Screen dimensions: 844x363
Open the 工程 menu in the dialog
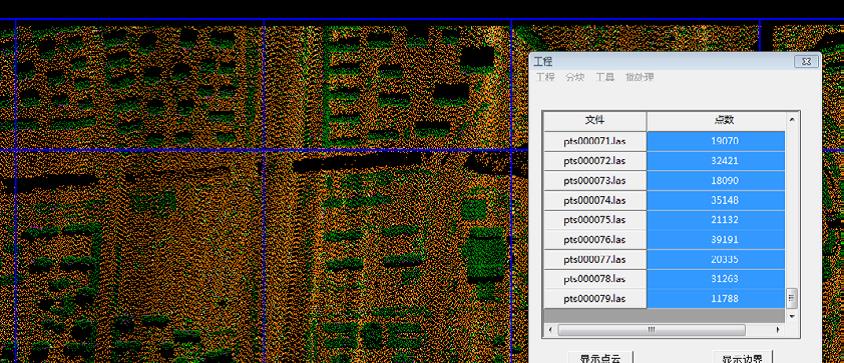coord(545,77)
